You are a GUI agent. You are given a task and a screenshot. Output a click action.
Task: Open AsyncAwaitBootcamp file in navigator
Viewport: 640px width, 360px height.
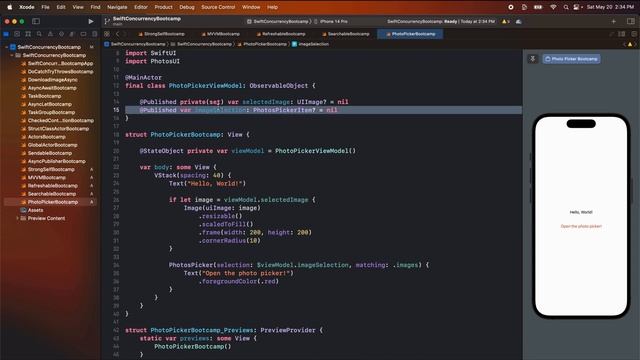49,88
